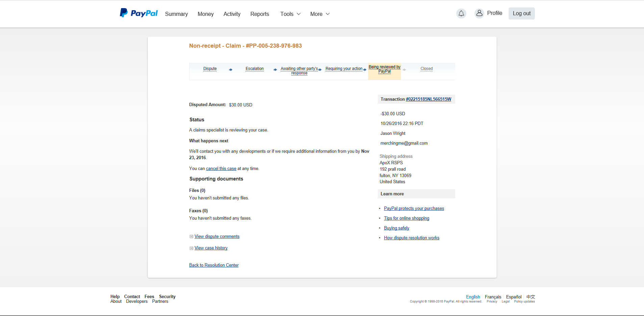Open View dispute comments link
Screen dimensions: 644x316
click(x=217, y=237)
